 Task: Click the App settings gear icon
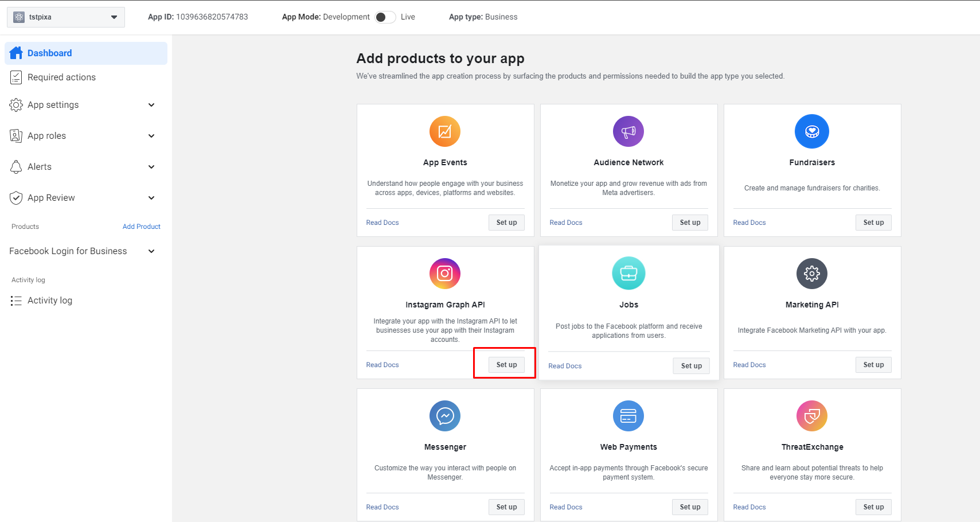(x=16, y=105)
